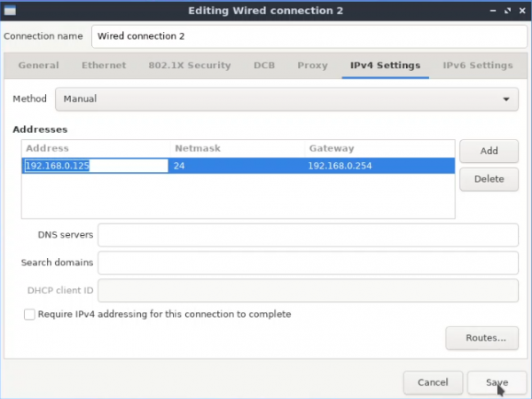Add a new address row
Image resolution: width=532 pixels, height=399 pixels.
pyautogui.click(x=489, y=151)
